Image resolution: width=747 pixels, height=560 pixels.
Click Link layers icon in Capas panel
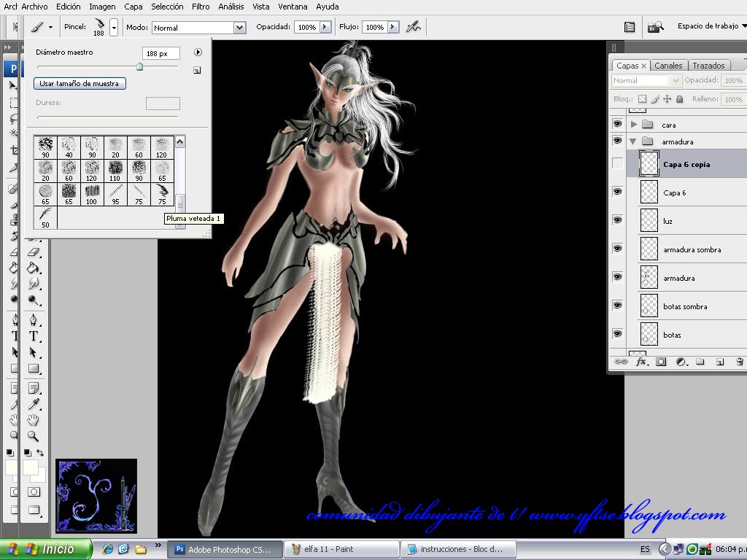(621, 362)
